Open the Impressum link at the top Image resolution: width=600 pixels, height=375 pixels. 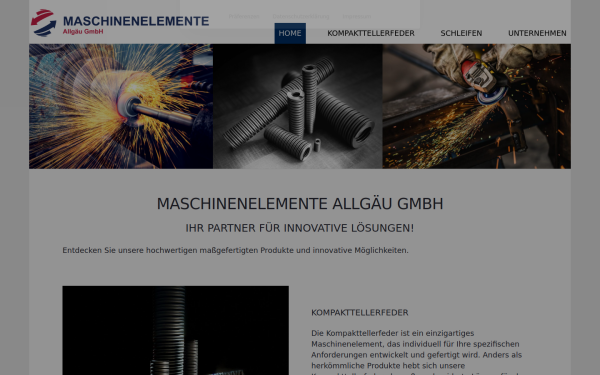point(357,16)
